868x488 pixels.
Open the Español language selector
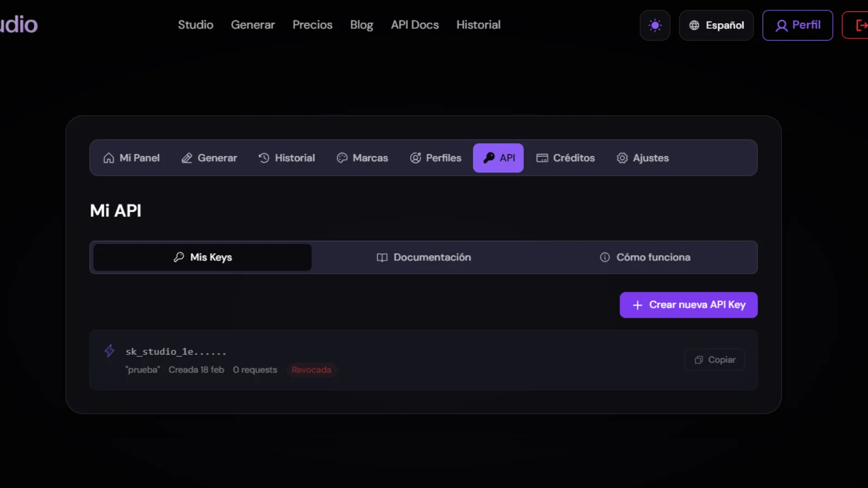point(716,25)
